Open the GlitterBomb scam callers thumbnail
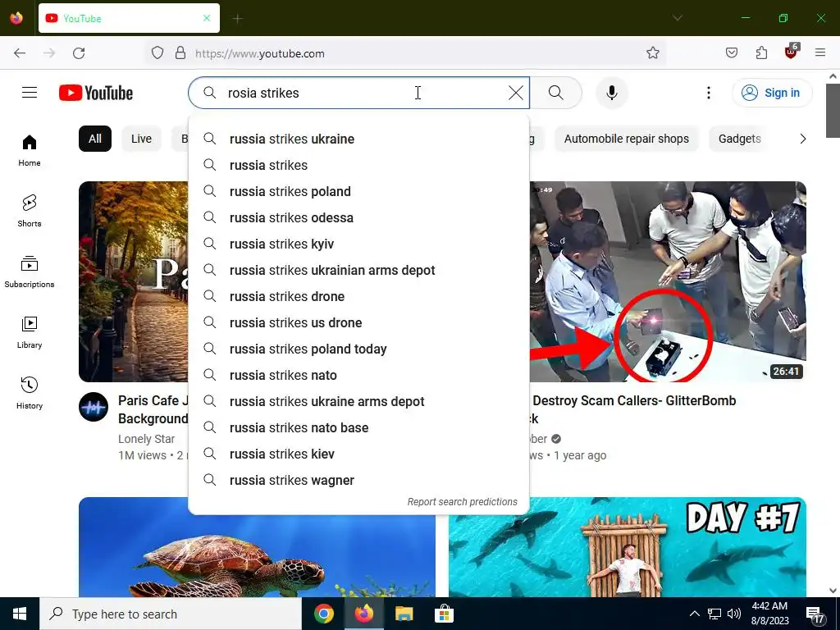 (668, 281)
